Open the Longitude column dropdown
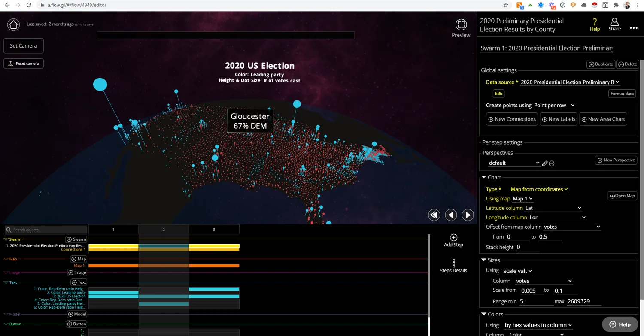The height and width of the screenshot is (336, 644). point(557,218)
